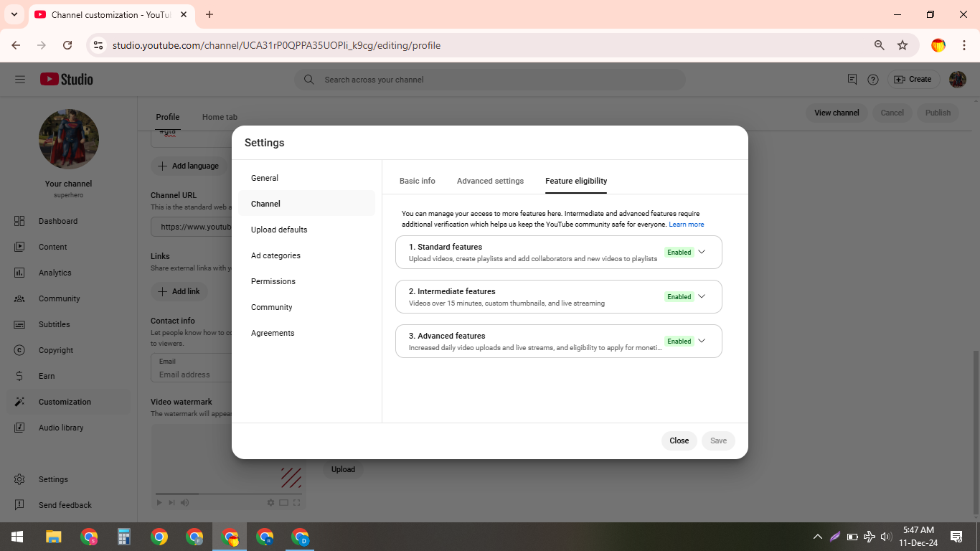
Task: Click the Studio search magnifier icon
Action: click(309, 80)
